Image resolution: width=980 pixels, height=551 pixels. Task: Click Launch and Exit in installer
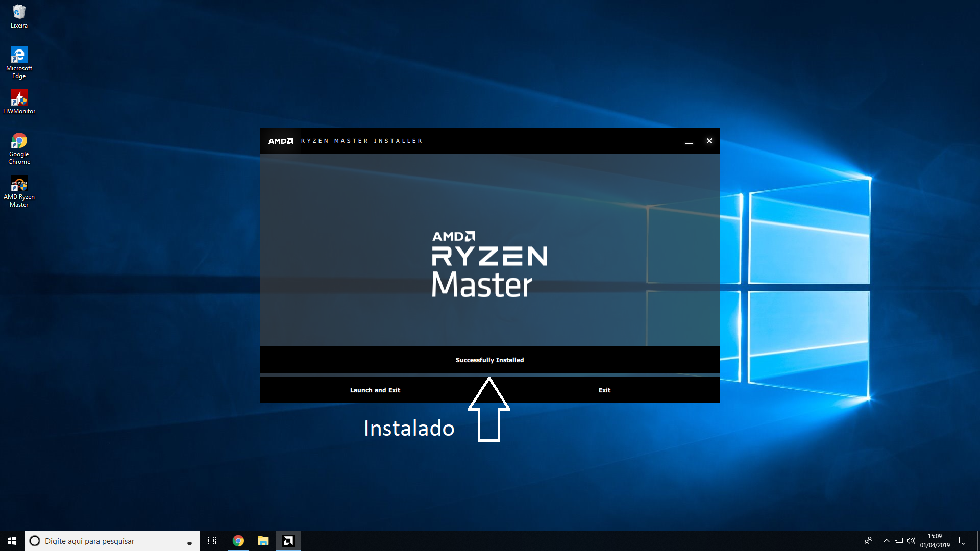(x=375, y=390)
